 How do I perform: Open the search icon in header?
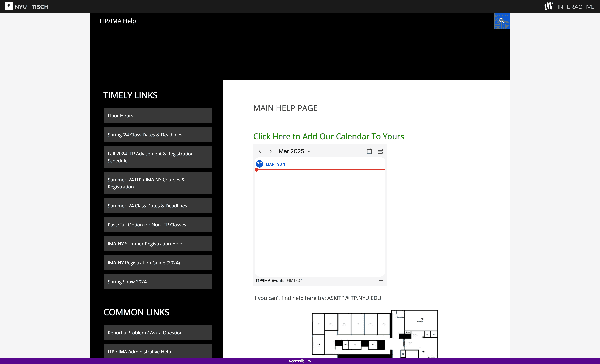tap(502, 21)
